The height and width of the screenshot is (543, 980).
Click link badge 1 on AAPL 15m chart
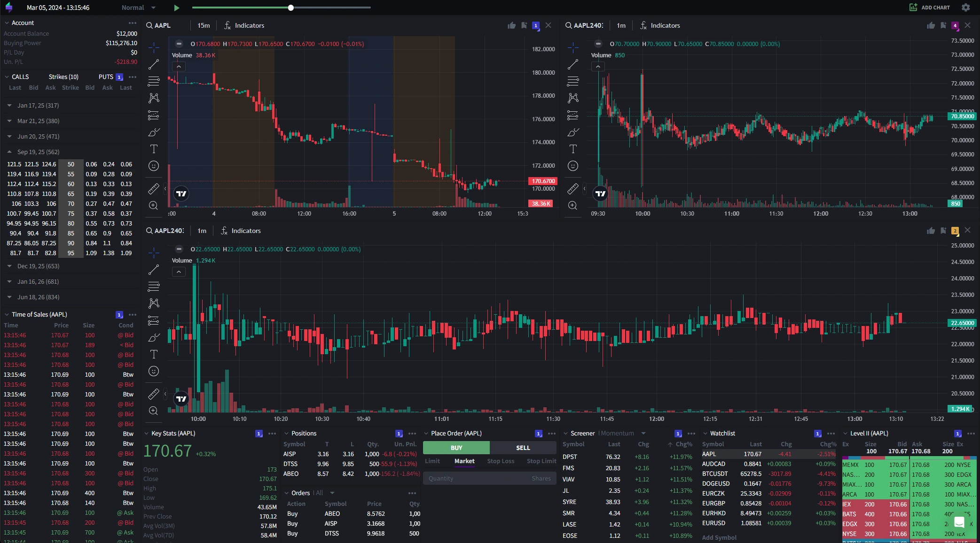[x=536, y=25]
